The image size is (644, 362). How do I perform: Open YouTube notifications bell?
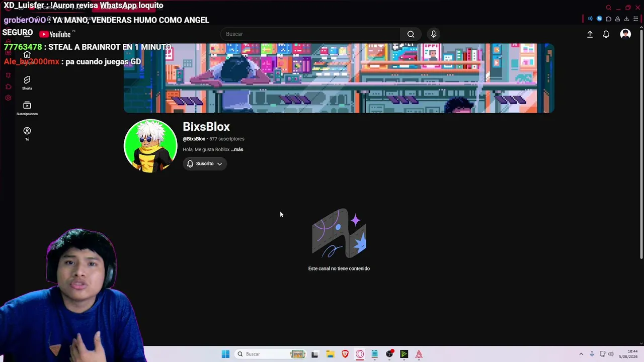tap(606, 34)
